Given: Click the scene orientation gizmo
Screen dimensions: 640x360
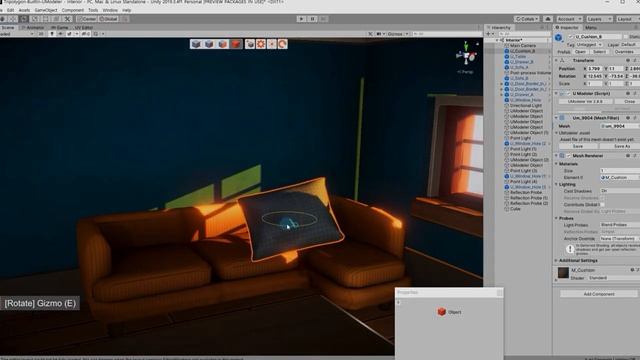Looking at the screenshot, I should [x=466, y=55].
